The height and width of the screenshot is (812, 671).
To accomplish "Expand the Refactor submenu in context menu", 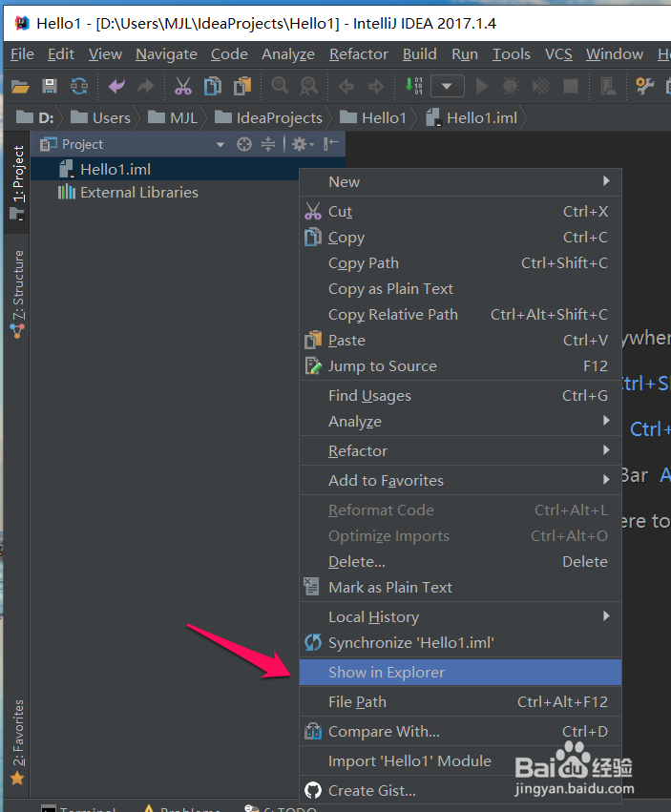I will pos(460,451).
